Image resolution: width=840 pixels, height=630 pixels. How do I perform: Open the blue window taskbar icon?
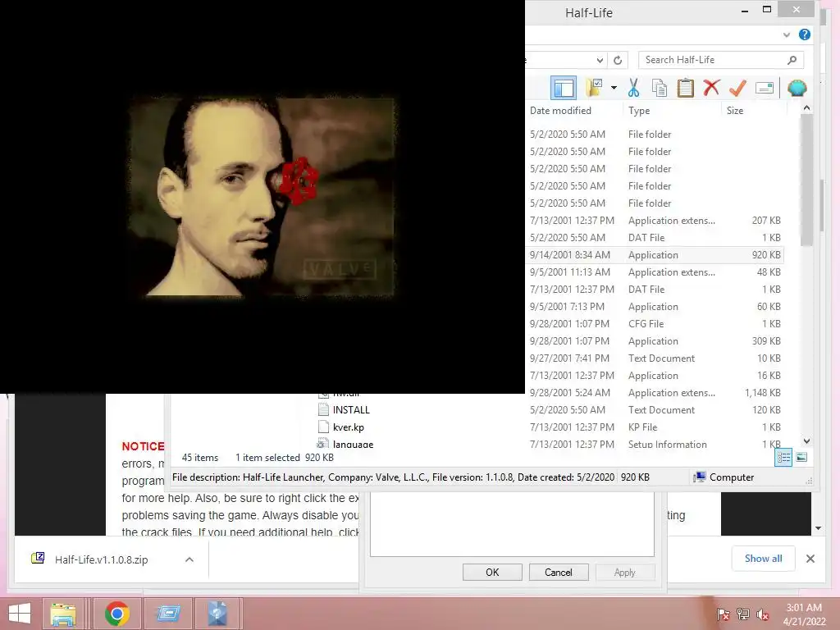click(168, 614)
